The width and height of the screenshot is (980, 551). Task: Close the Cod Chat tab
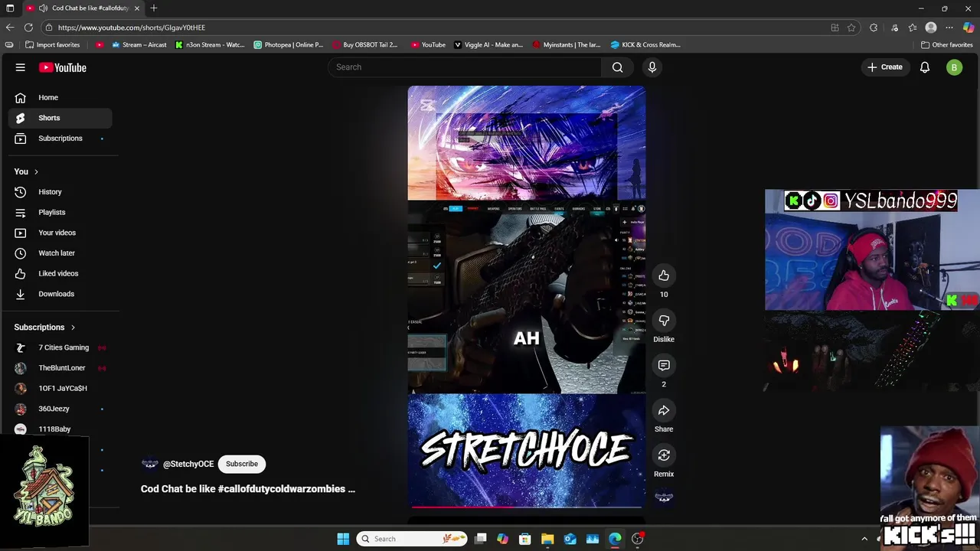click(137, 8)
